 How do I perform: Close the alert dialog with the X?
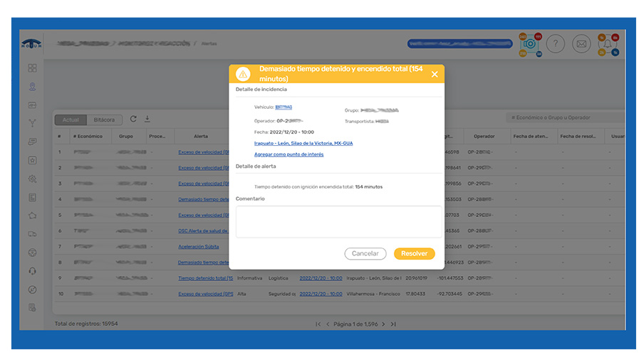pyautogui.click(x=435, y=74)
